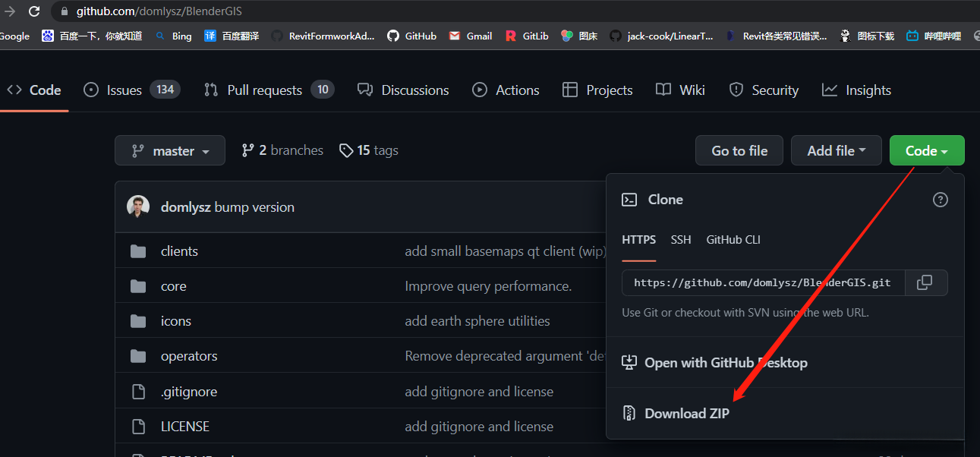Expand the master branch dropdown
The height and width of the screenshot is (457, 980).
click(x=170, y=150)
